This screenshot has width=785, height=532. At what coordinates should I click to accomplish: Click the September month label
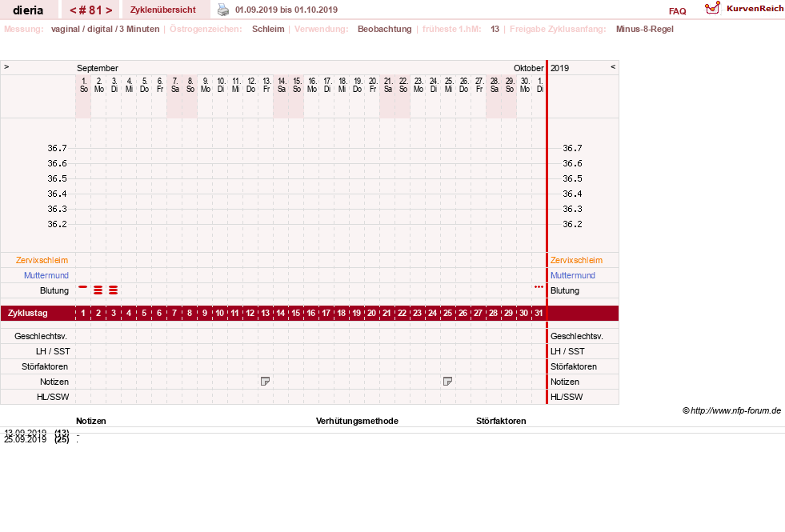[x=98, y=68]
